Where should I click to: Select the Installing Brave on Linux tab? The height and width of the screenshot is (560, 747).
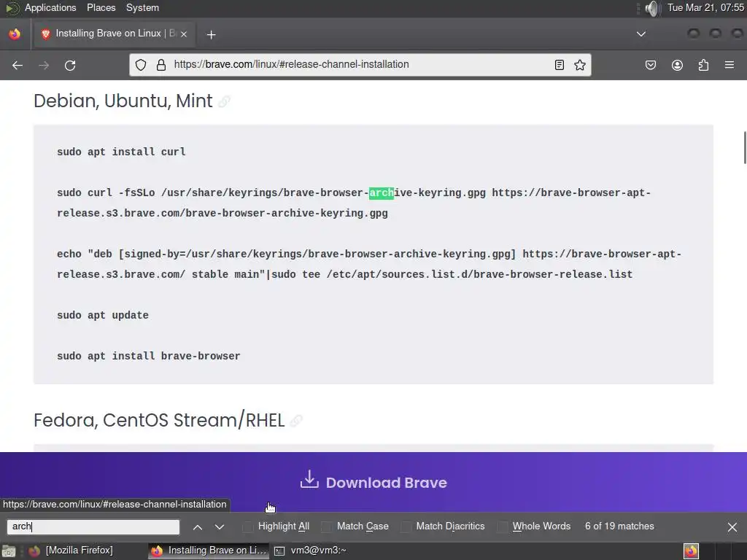coord(114,34)
